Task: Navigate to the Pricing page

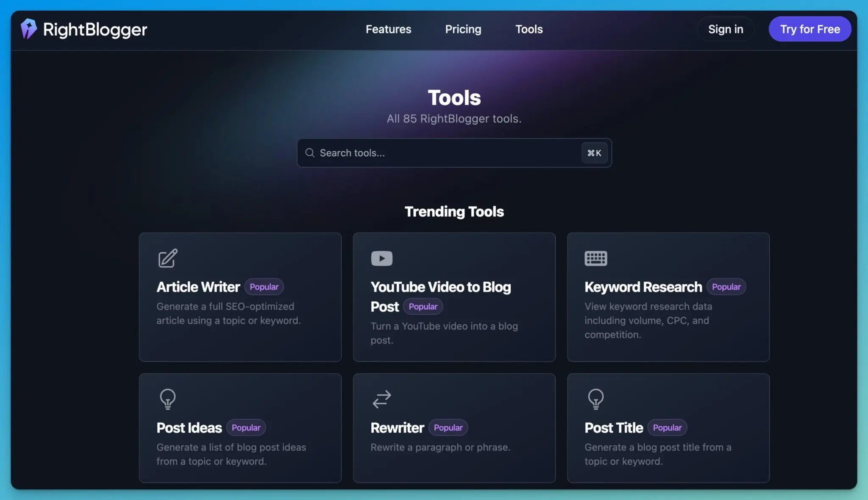Action: point(463,29)
